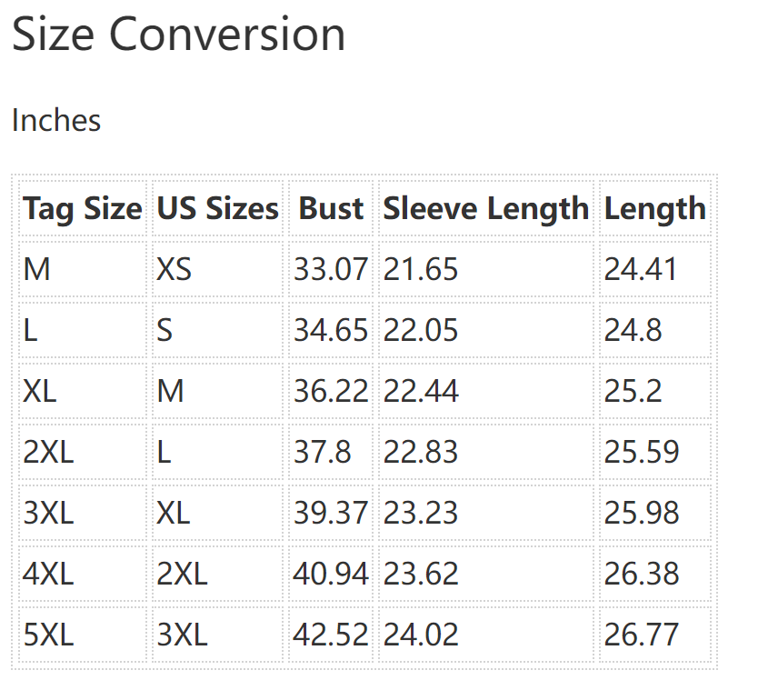Click the Bust column header
The width and height of the screenshot is (758, 700).
pos(331,209)
